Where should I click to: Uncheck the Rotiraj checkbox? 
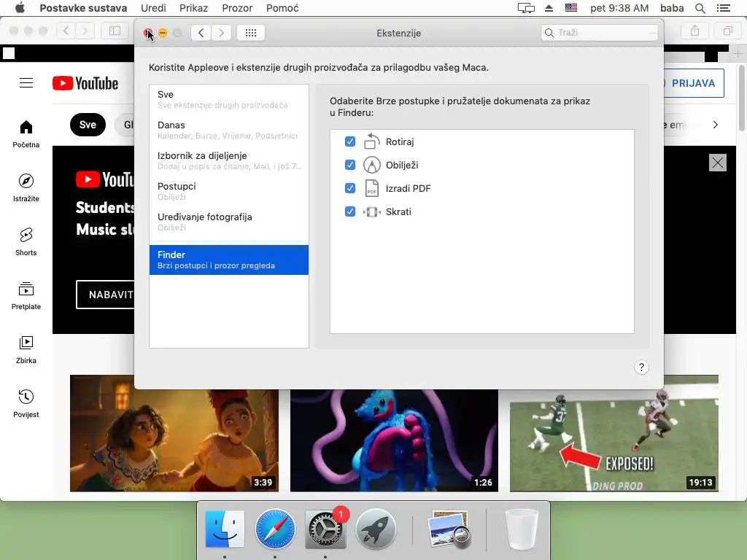click(349, 141)
